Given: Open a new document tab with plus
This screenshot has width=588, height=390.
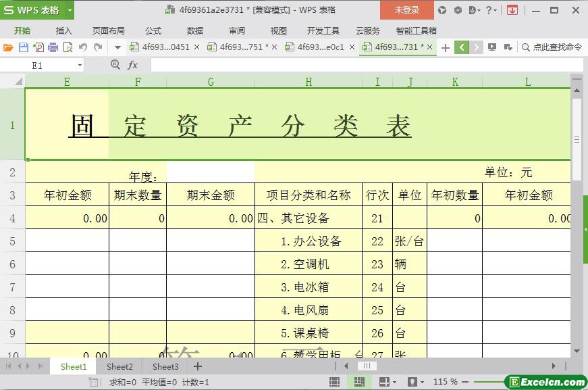Looking at the screenshot, I should [446, 47].
